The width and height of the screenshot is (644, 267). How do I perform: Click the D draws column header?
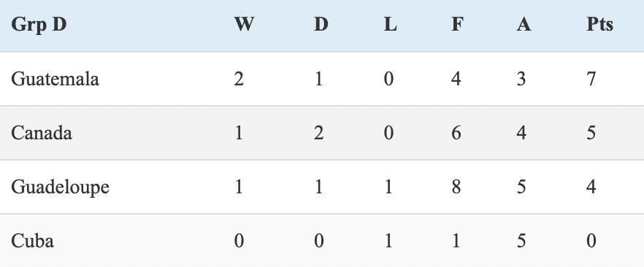321,25
